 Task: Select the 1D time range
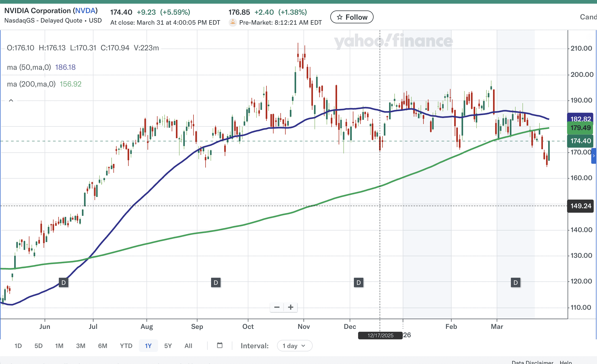(18, 346)
